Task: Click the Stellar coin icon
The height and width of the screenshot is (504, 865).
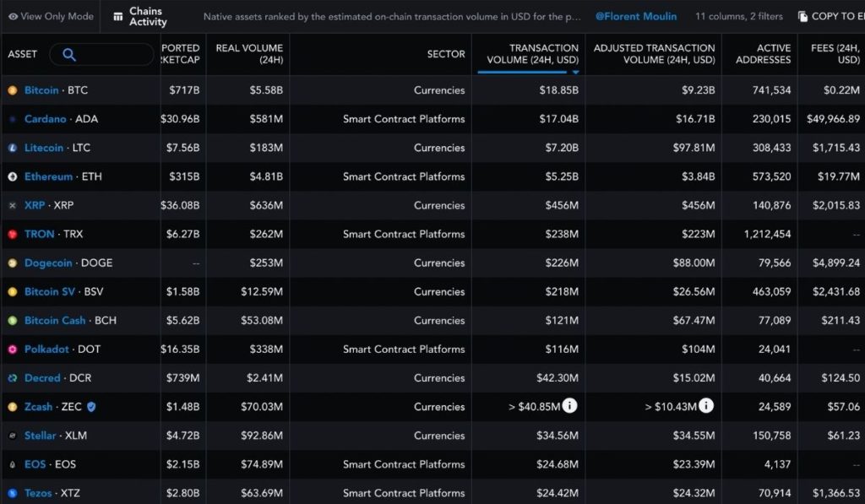Action: point(12,436)
